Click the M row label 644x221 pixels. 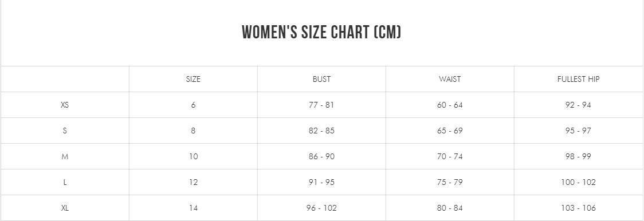(65, 156)
